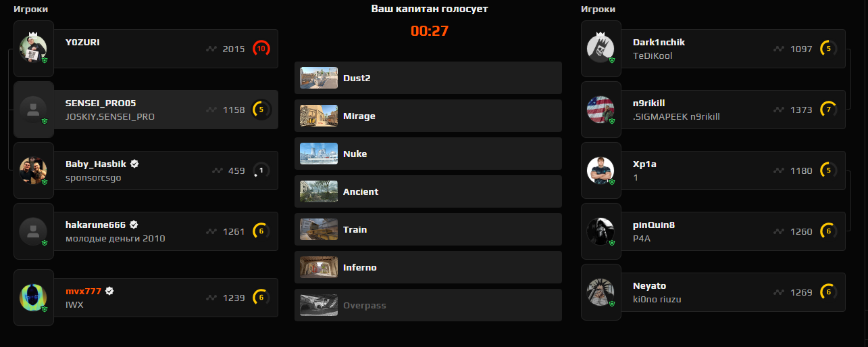Image resolution: width=868 pixels, height=347 pixels.
Task: Click the elo graph icon beside 1097
Action: 780,49
